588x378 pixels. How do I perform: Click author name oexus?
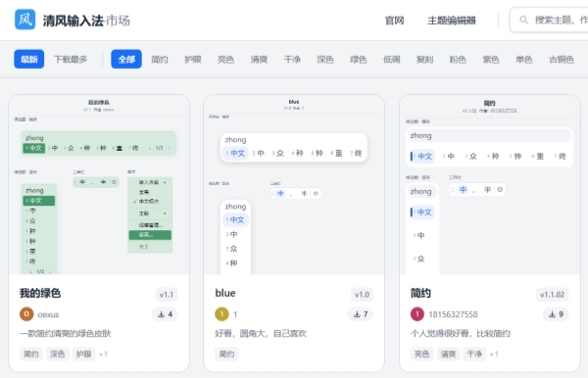(x=48, y=314)
